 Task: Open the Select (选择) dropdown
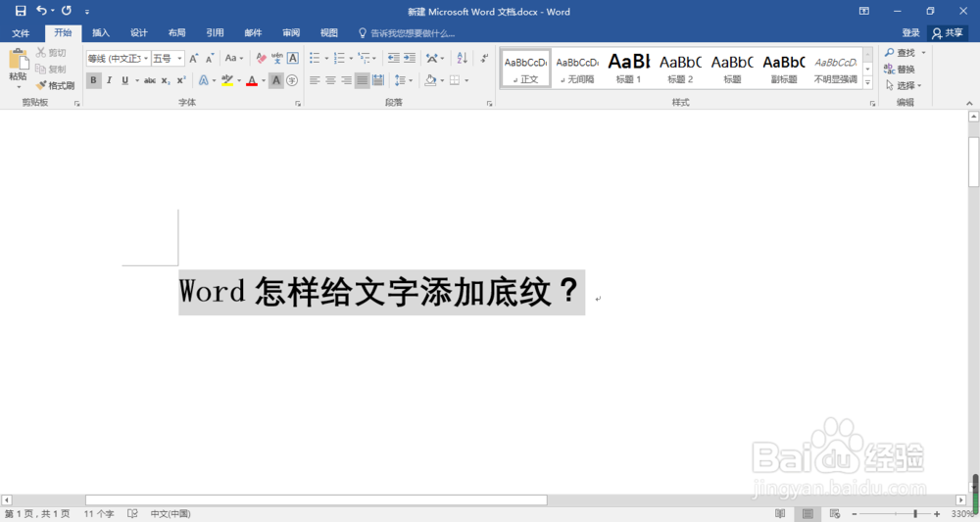point(904,85)
